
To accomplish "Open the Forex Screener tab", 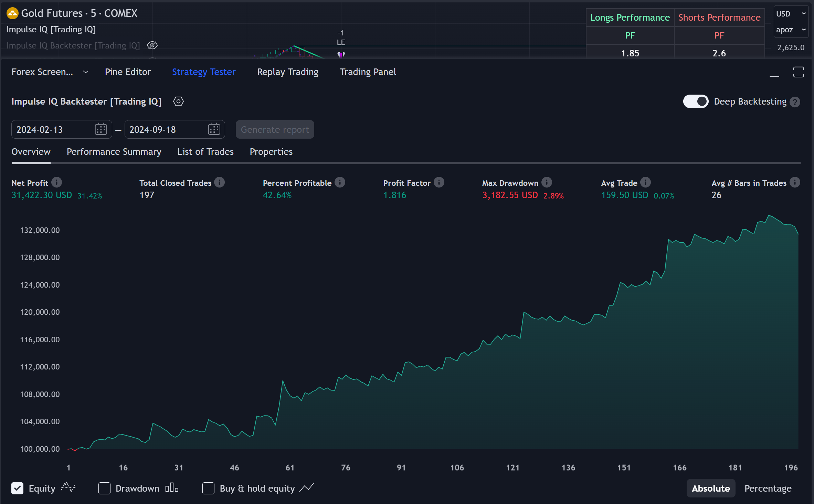I will pyautogui.click(x=42, y=72).
